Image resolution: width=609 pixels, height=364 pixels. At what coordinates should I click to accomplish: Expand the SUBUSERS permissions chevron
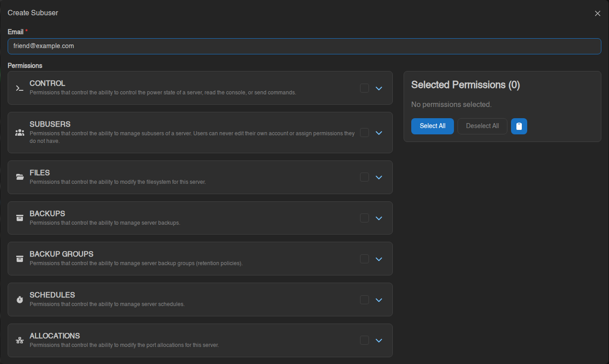(379, 133)
